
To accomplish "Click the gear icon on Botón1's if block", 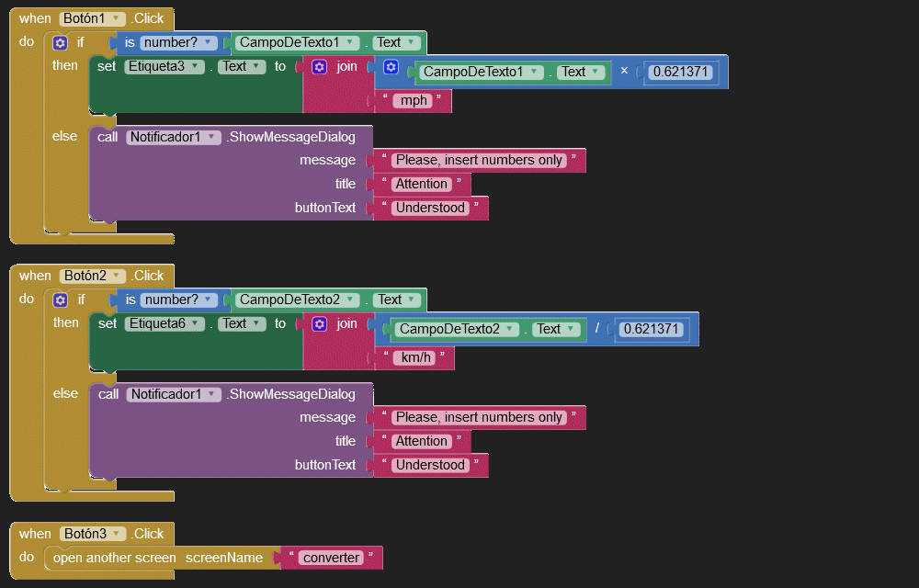I will [x=61, y=42].
